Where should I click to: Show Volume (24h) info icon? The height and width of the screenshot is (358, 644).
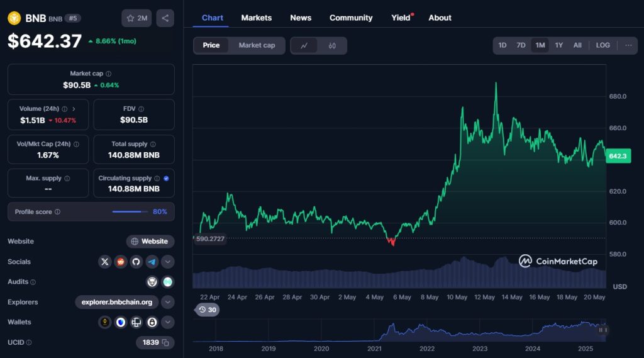[x=65, y=109]
